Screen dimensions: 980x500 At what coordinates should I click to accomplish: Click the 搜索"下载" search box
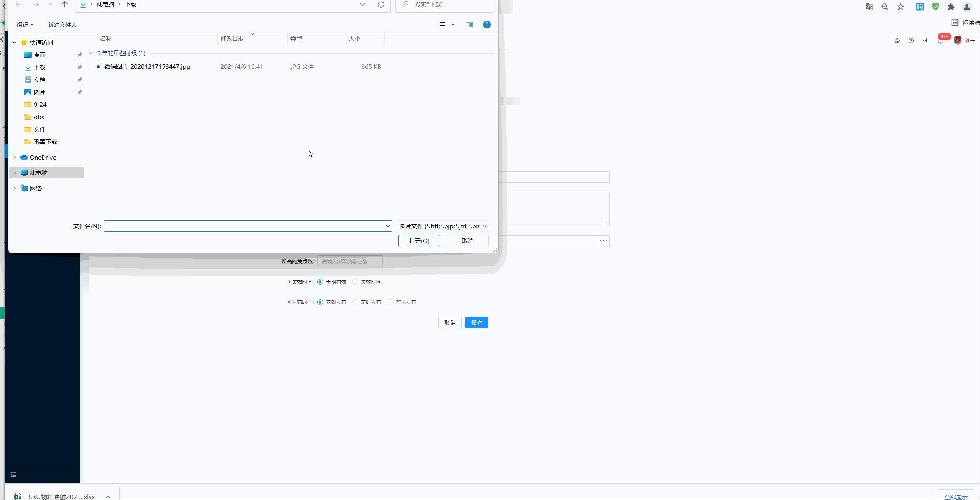(444, 5)
